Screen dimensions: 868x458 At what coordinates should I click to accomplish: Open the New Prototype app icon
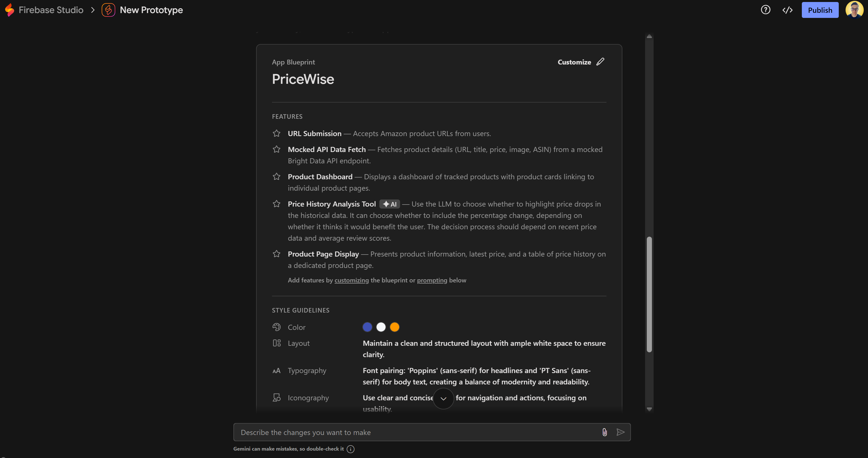(108, 10)
